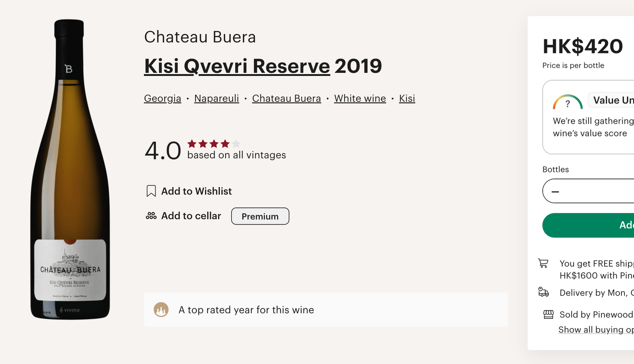Click Add to Wishlist

[196, 191]
